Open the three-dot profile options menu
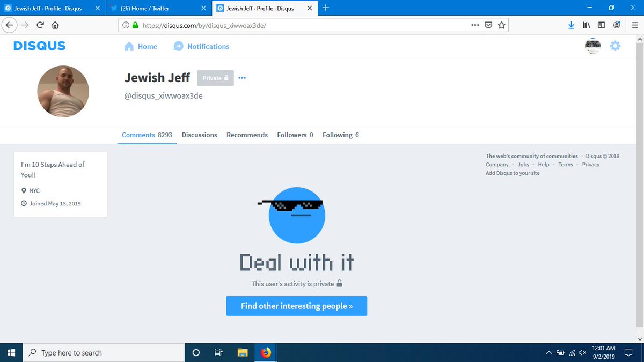This screenshot has height=362, width=644. (x=242, y=78)
